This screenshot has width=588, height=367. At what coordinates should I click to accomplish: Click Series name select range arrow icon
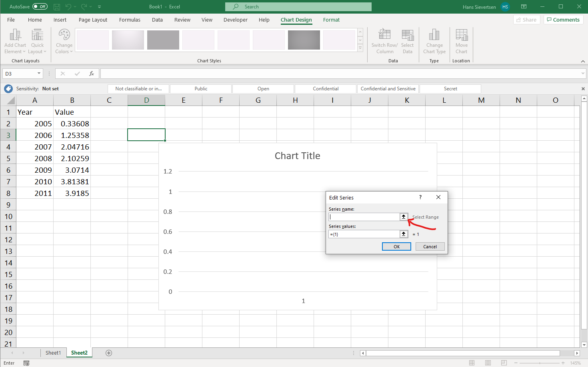click(404, 217)
